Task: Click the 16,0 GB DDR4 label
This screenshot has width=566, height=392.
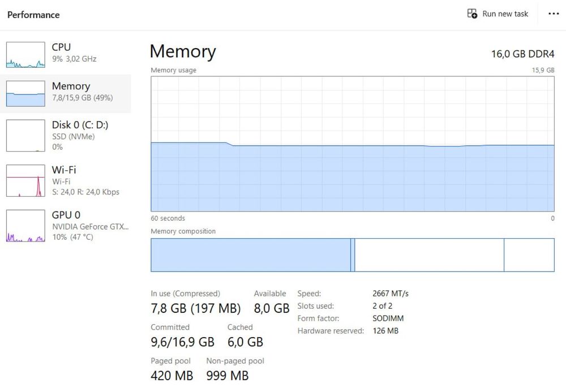Action: 522,54
